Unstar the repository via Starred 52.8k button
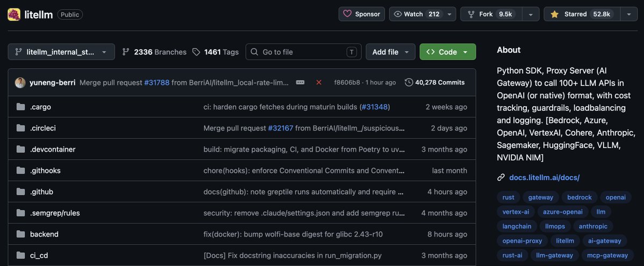 tap(582, 14)
